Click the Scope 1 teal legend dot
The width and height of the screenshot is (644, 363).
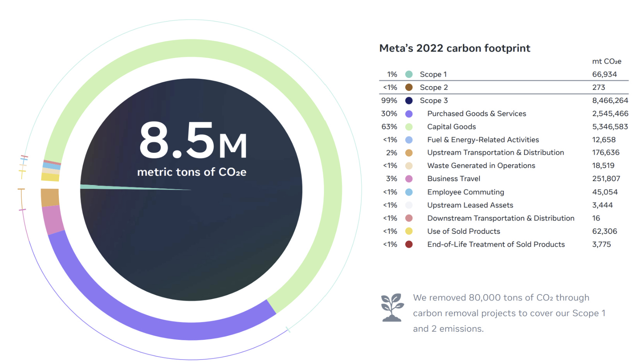pos(409,74)
